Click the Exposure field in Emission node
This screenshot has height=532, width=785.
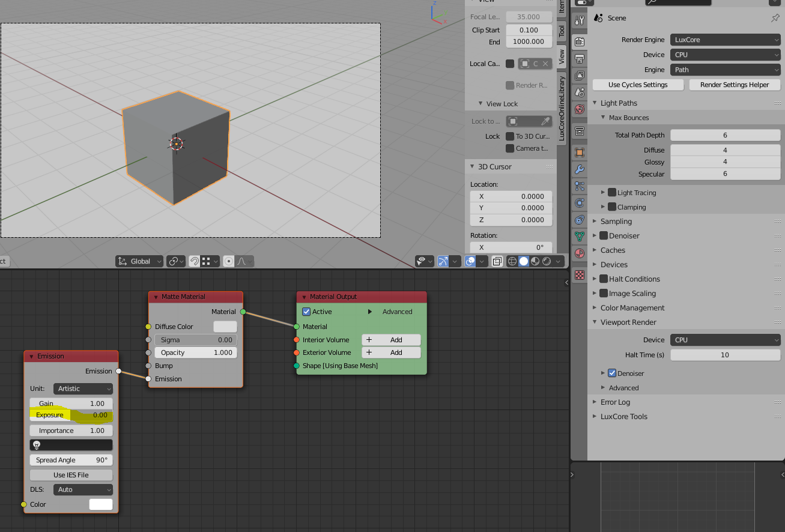point(71,415)
